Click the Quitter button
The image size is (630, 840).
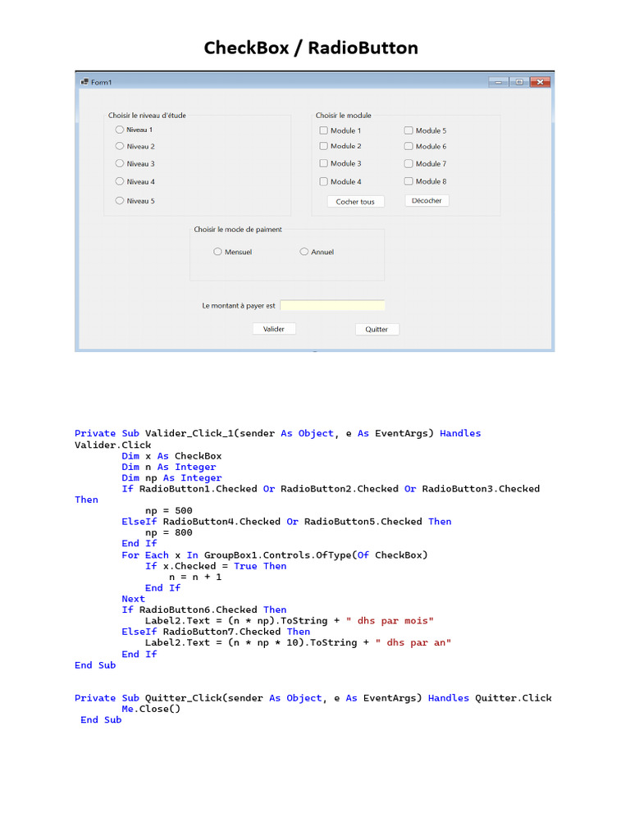(377, 329)
